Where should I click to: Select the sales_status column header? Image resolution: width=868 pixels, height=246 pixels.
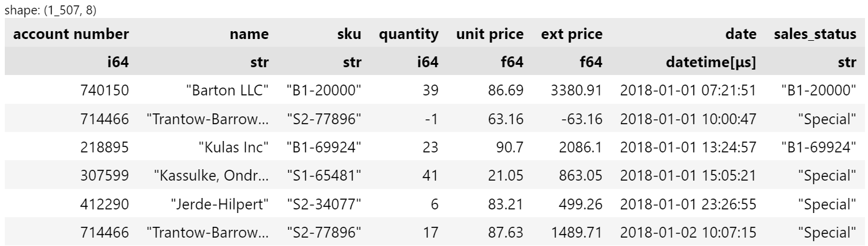pos(815,34)
